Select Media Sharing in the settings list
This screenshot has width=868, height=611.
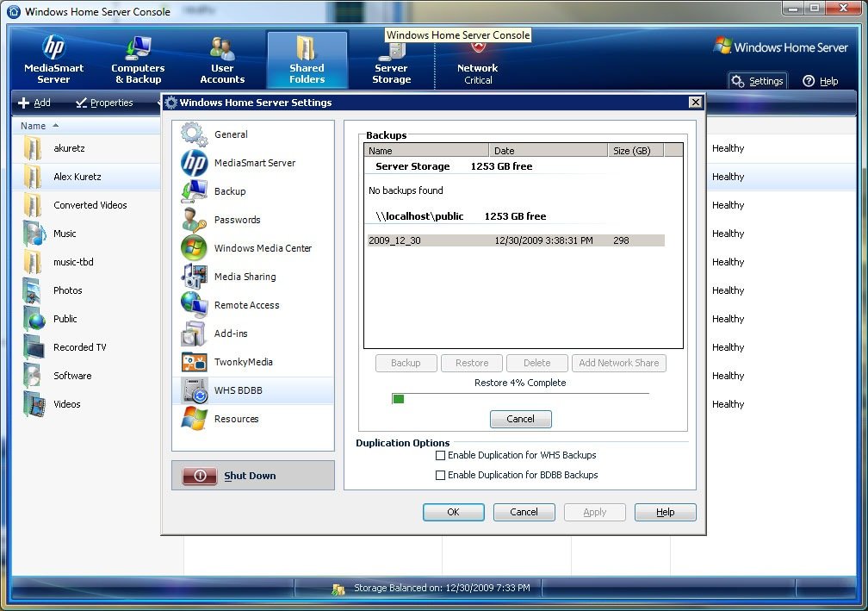(253, 277)
